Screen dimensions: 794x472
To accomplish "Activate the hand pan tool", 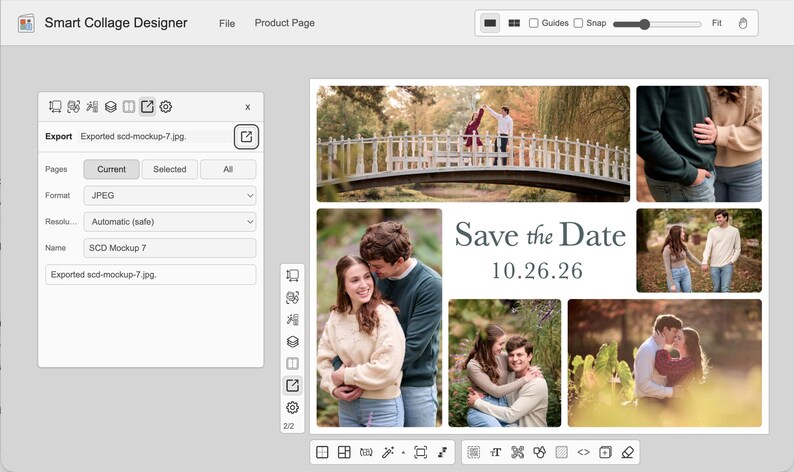I will [743, 23].
